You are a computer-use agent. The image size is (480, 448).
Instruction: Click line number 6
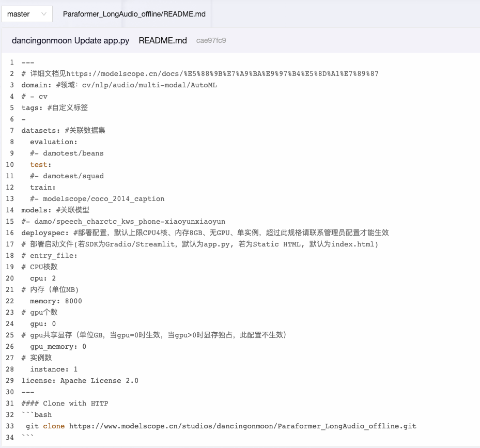(12, 119)
